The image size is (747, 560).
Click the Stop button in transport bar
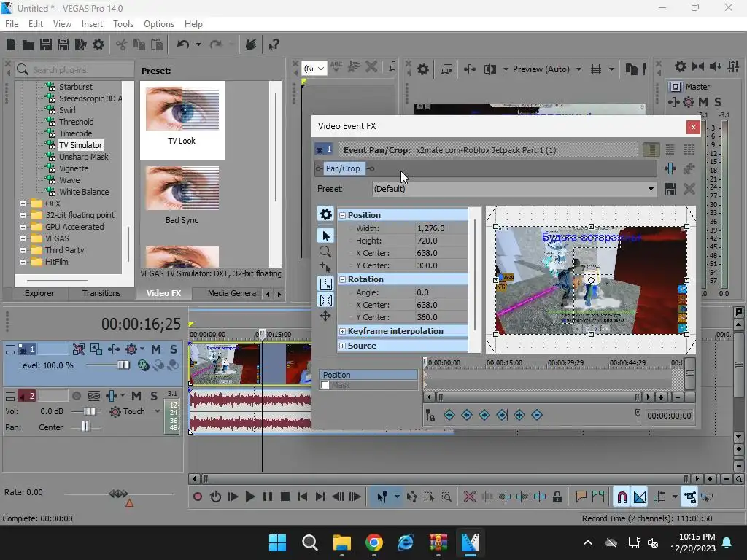pos(285,497)
